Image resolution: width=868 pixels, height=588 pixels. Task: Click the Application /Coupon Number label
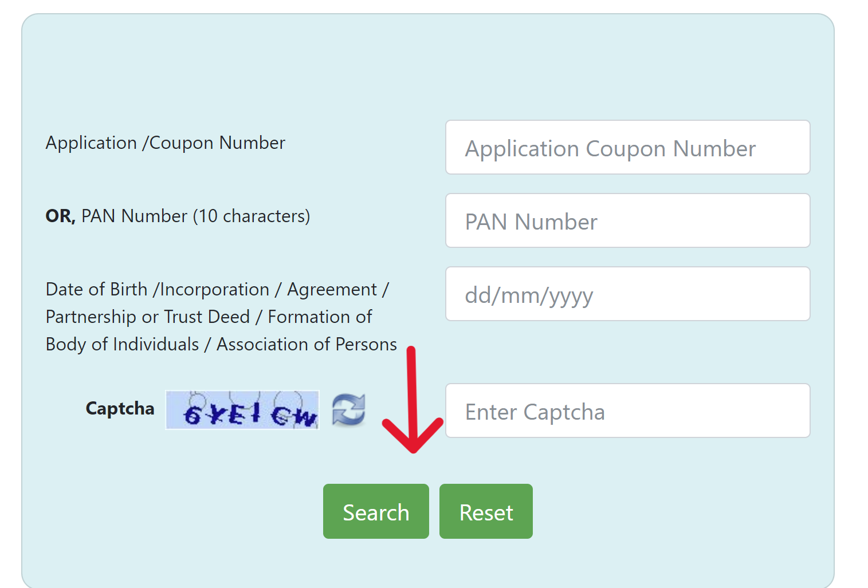tap(165, 143)
